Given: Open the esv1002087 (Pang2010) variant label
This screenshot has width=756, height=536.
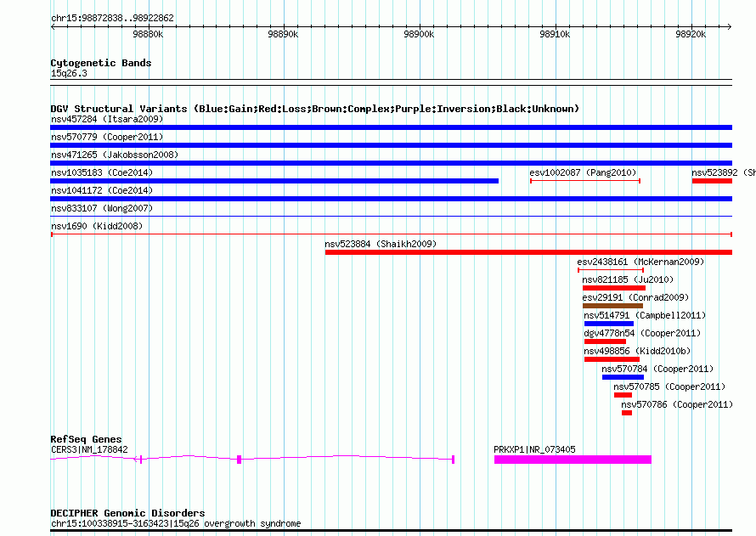Looking at the screenshot, I should coord(583,172).
